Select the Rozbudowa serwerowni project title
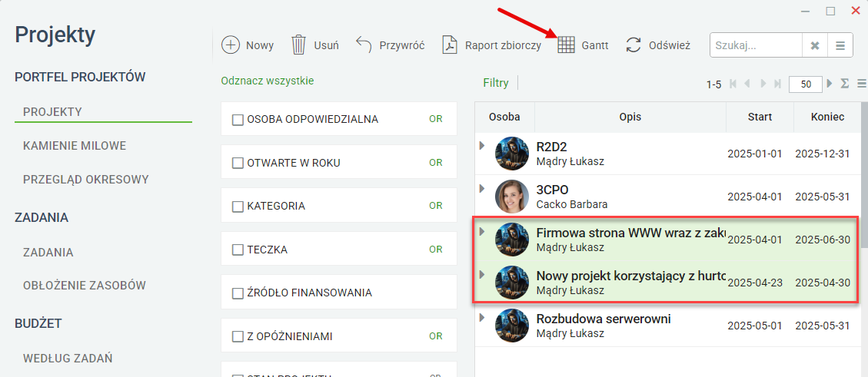 [604, 319]
